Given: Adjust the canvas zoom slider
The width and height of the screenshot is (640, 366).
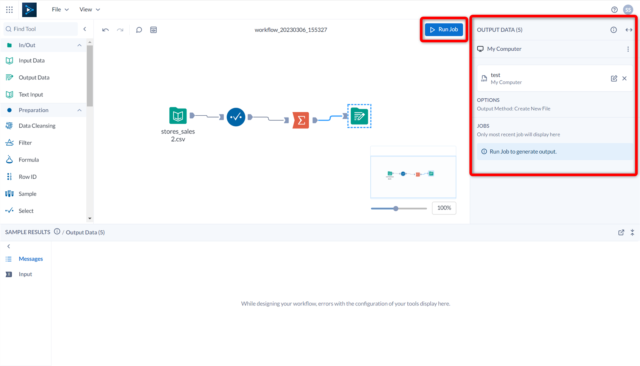Looking at the screenshot, I should click(x=396, y=209).
